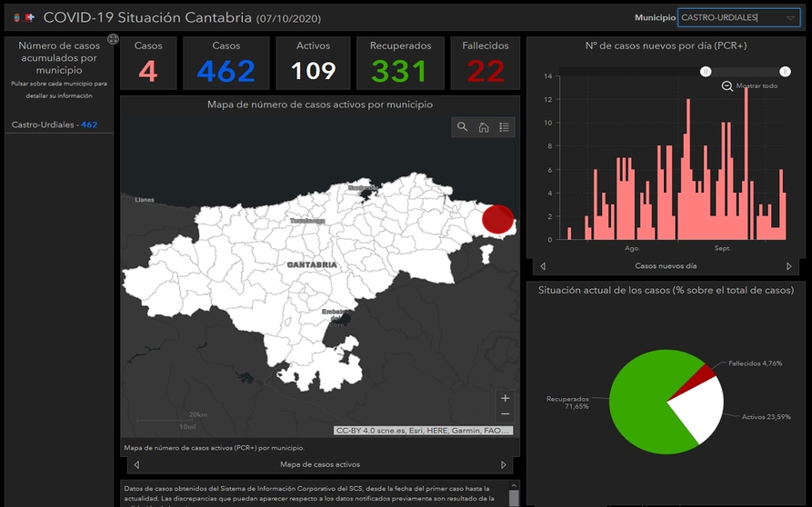Click the Mostrar todo link

tap(757, 86)
